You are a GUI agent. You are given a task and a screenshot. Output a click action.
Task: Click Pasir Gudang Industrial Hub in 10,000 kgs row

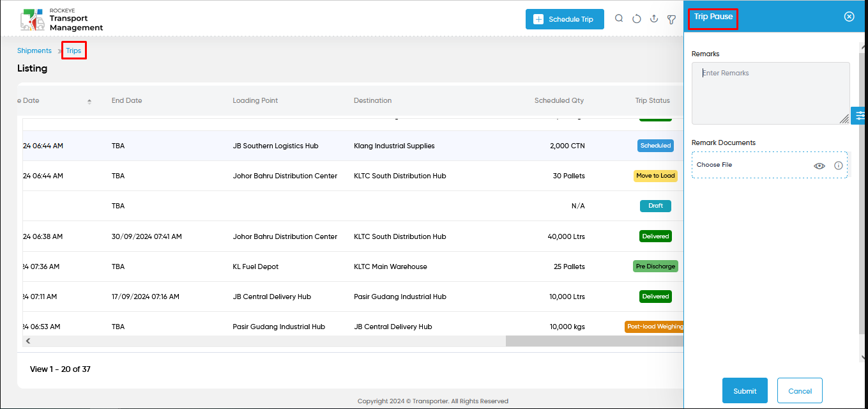click(278, 327)
